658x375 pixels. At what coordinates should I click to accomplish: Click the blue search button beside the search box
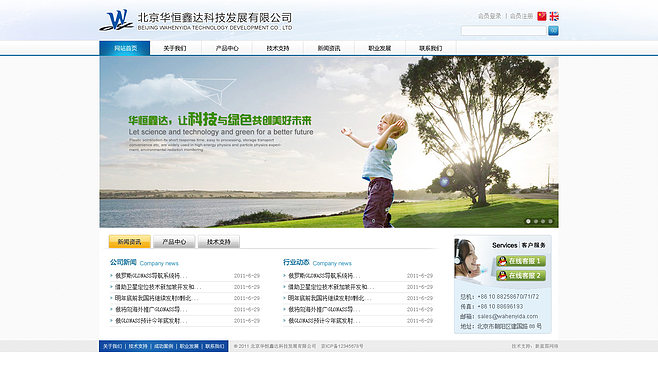click(x=553, y=31)
